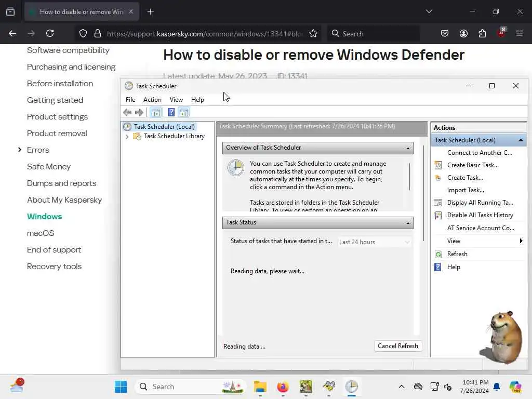Go back with browser back arrow
This screenshot has height=399, width=532.
coord(12,33)
